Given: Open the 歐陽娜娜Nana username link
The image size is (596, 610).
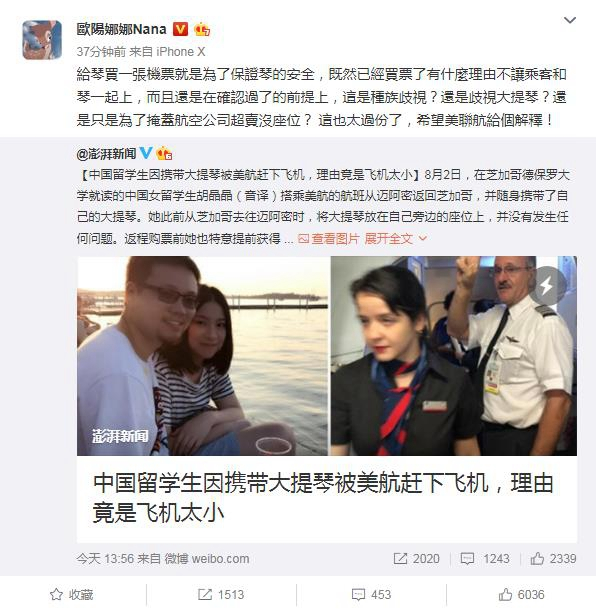Looking at the screenshot, I should coord(121,30).
